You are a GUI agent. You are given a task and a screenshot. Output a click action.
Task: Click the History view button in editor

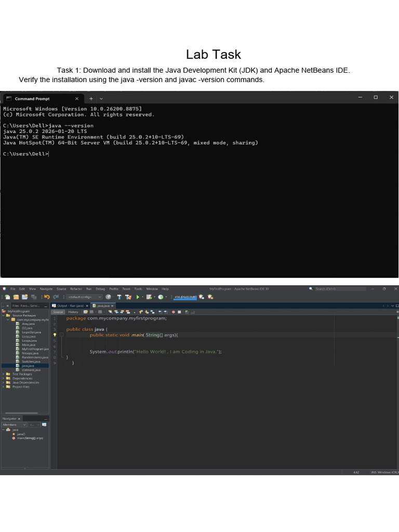click(73, 312)
